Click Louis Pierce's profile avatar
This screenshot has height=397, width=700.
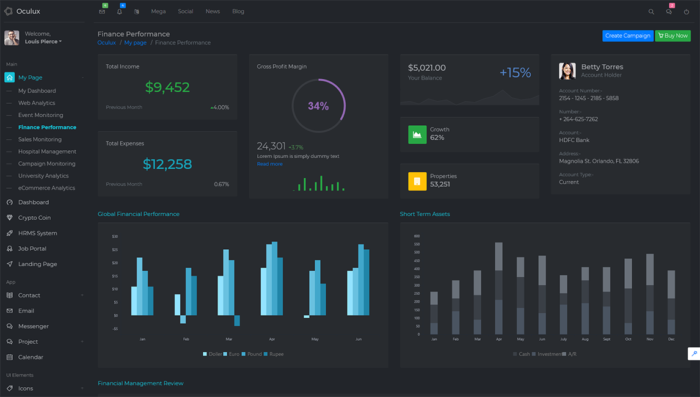(12, 38)
